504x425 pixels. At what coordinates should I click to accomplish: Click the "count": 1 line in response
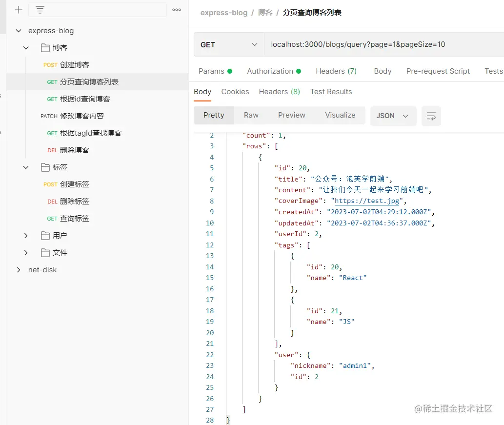click(x=264, y=135)
